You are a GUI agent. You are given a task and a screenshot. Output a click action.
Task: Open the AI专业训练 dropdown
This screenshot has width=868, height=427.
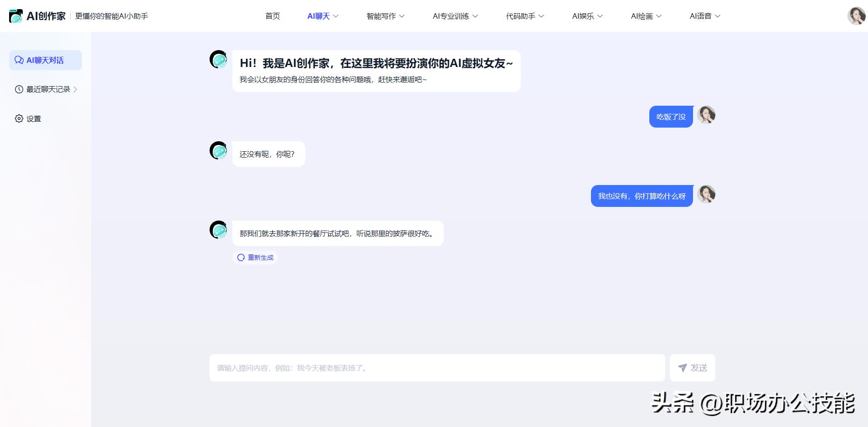[455, 16]
